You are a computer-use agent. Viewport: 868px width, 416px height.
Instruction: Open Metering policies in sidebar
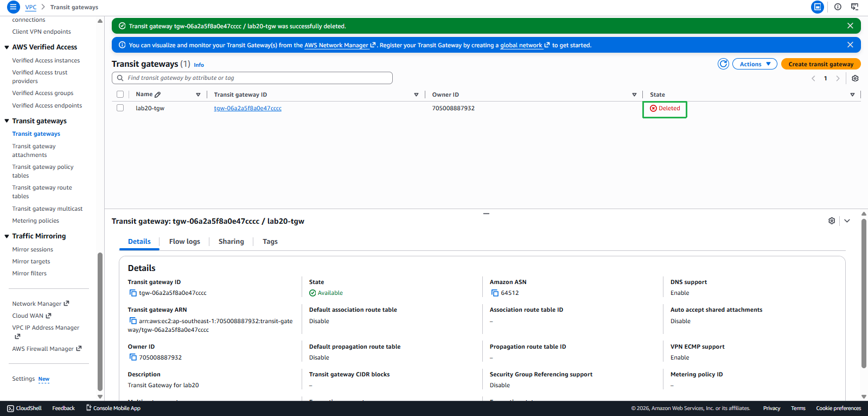pyautogui.click(x=36, y=220)
